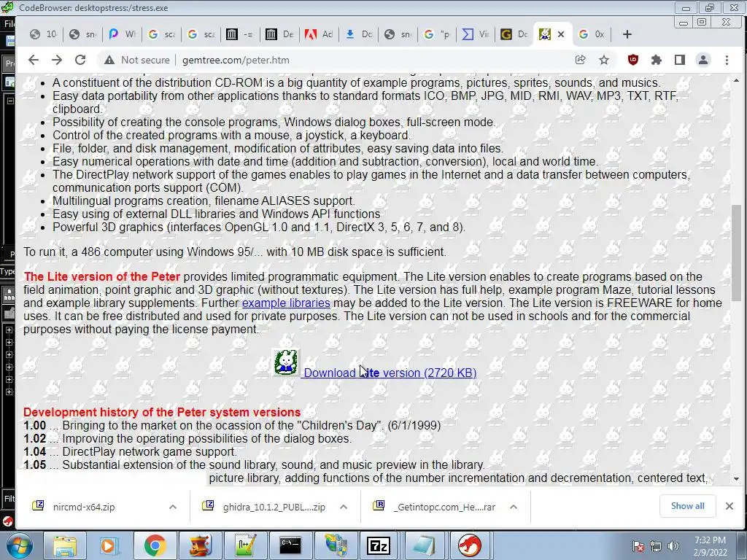Open the Chrome profile avatar menu
This screenshot has height=560, width=747.
click(x=703, y=60)
